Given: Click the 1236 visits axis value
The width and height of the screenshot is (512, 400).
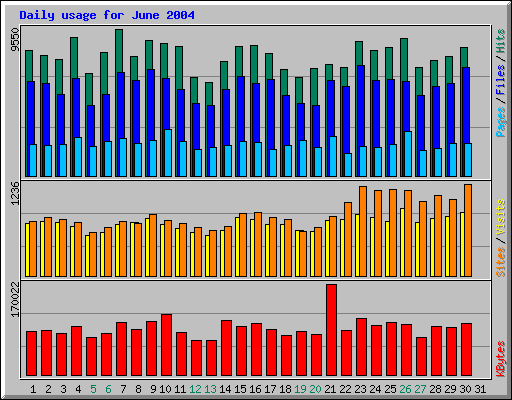Looking at the screenshot, I should tap(15, 193).
